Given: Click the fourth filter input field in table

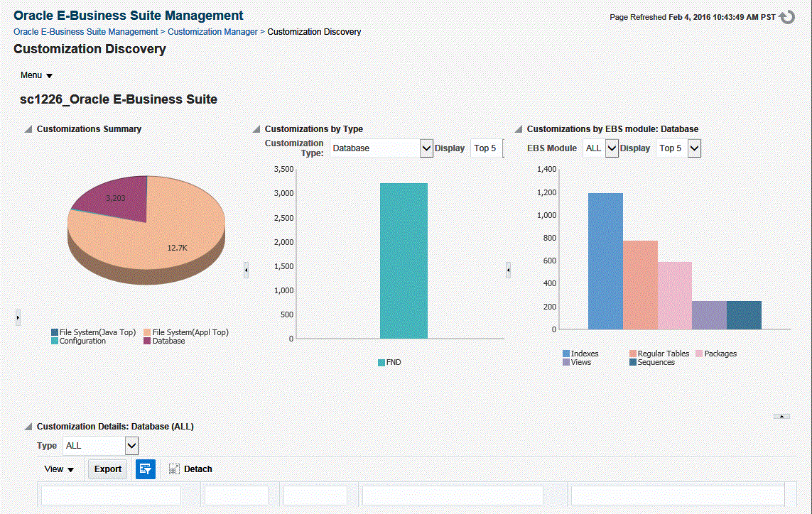Looking at the screenshot, I should [x=453, y=496].
